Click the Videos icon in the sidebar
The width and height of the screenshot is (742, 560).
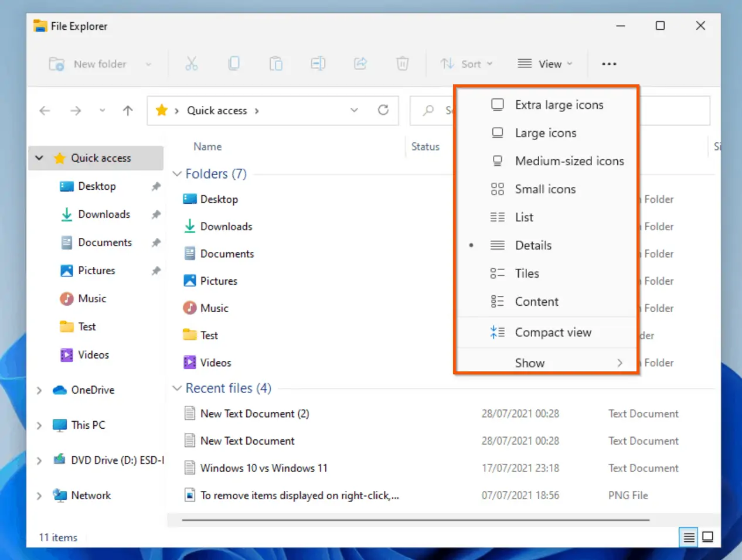(x=67, y=355)
